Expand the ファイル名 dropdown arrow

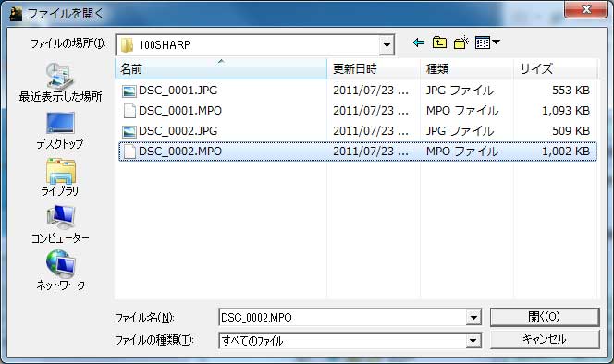pos(473,318)
